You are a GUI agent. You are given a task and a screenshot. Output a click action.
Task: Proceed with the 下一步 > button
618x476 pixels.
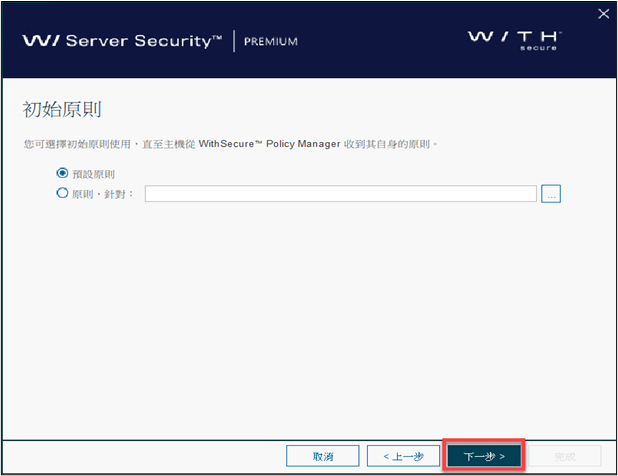[x=484, y=456]
